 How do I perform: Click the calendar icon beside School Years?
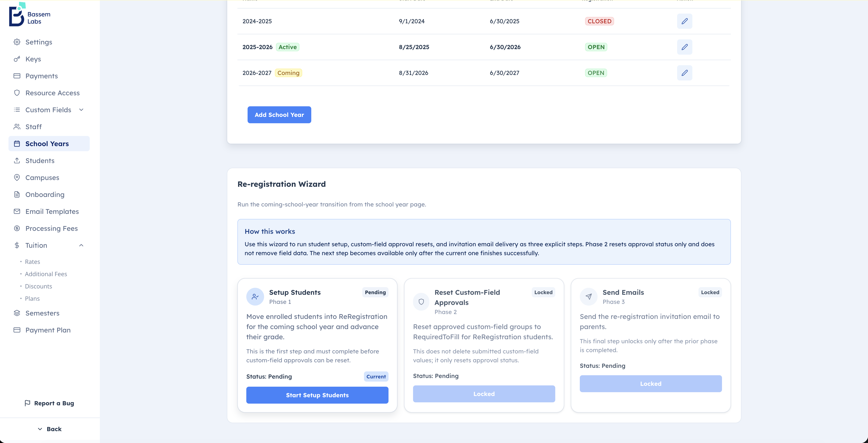[x=17, y=144]
